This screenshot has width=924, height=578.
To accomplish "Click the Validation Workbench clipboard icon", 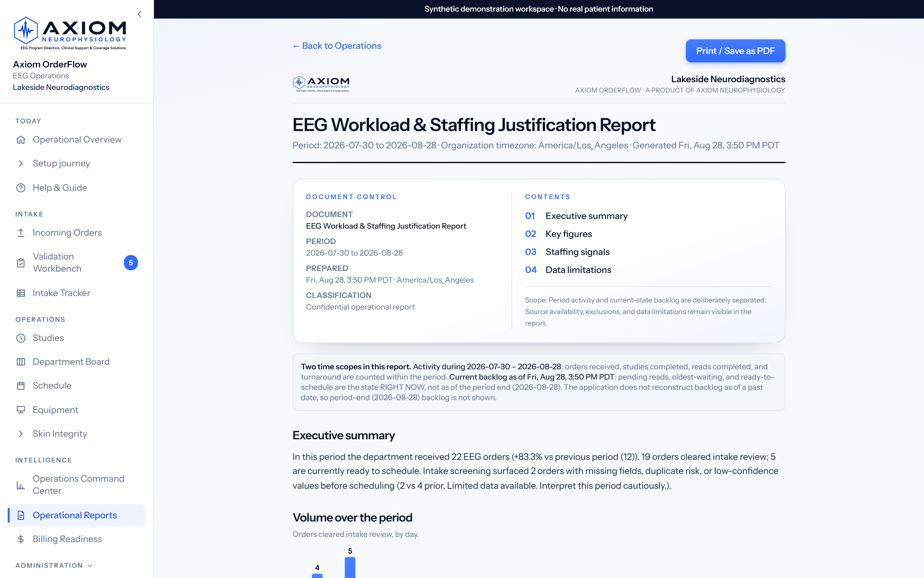I will pyautogui.click(x=21, y=263).
